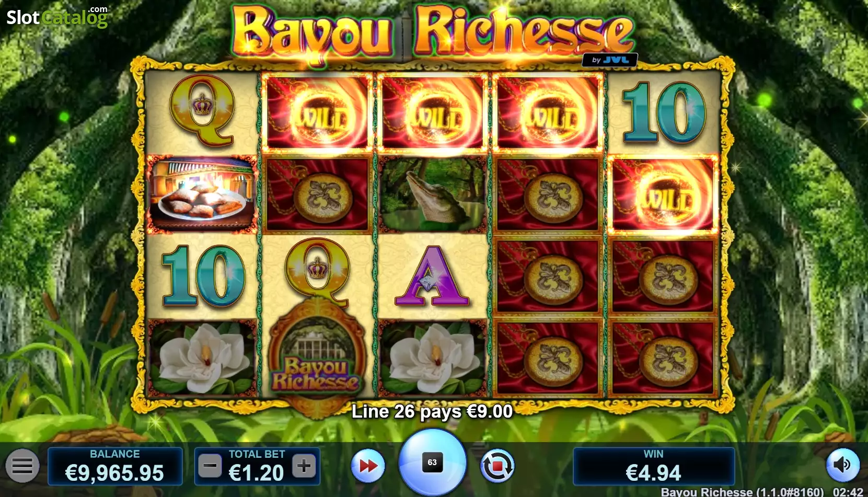Click the beignets plate symbol
The width and height of the screenshot is (868, 497).
[202, 194]
